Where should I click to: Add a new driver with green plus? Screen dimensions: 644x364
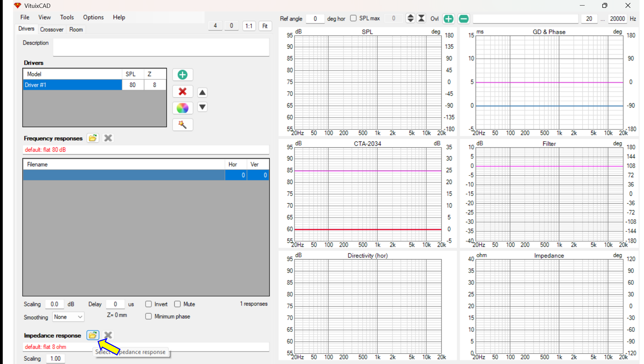183,75
